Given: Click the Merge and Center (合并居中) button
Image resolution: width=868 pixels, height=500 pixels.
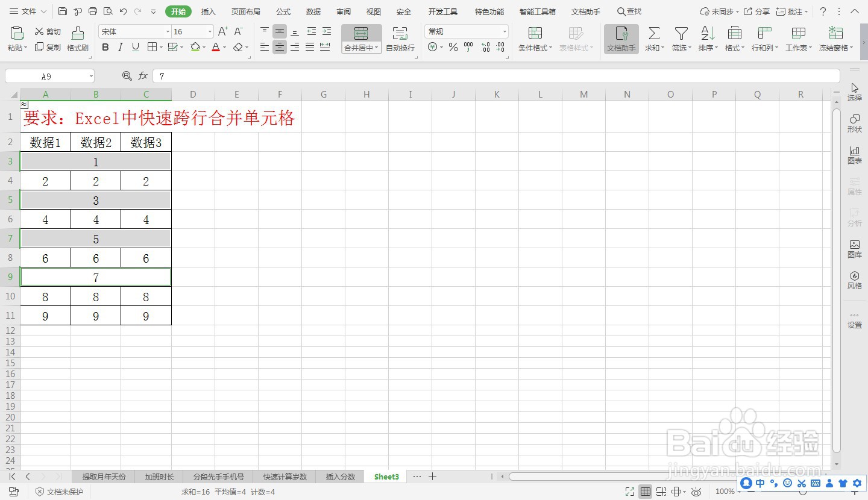Looking at the screenshot, I should 362,39.
